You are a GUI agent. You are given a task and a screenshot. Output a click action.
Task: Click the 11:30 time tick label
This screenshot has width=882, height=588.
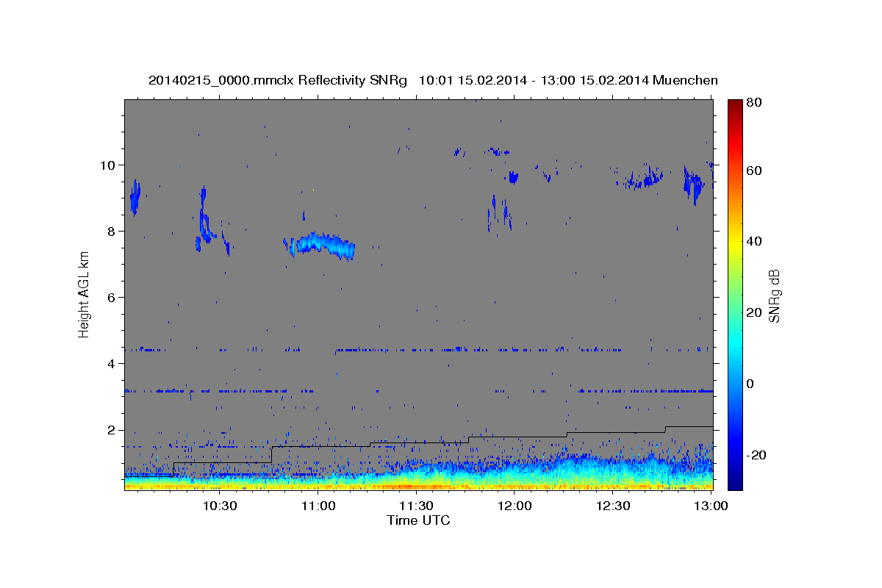click(417, 506)
